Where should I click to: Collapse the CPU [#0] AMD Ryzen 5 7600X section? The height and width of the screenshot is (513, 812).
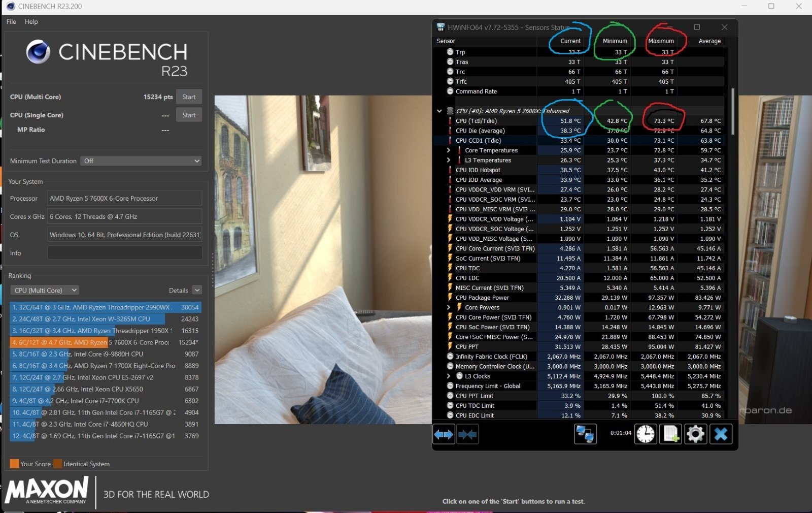coord(439,111)
